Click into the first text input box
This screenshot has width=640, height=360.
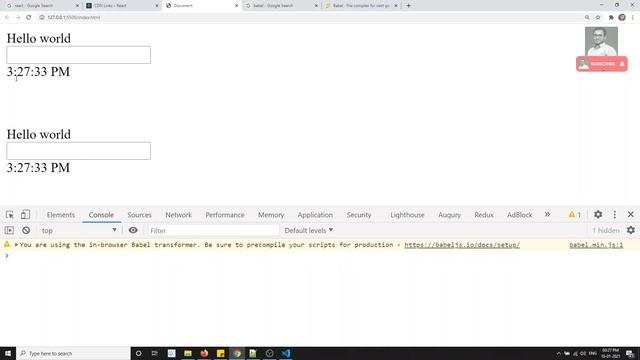78,55
